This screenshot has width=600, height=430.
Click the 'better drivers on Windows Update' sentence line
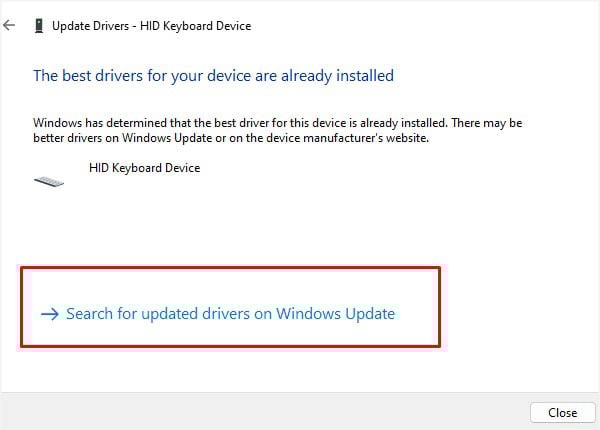tap(231, 138)
